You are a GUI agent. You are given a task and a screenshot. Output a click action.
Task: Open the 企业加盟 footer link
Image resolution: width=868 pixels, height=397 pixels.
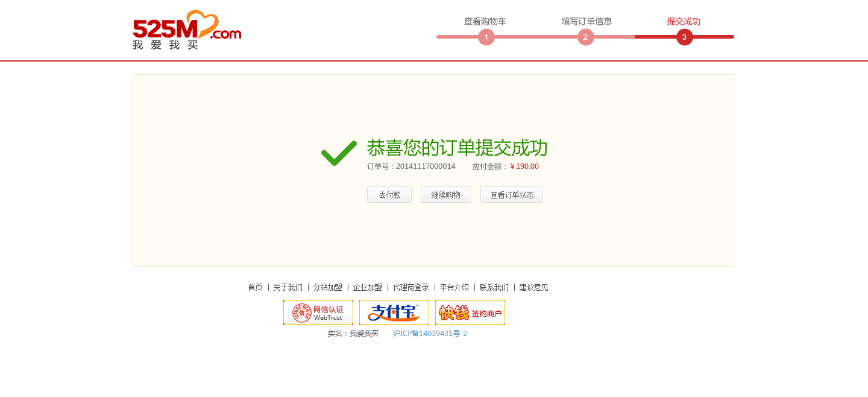click(368, 287)
